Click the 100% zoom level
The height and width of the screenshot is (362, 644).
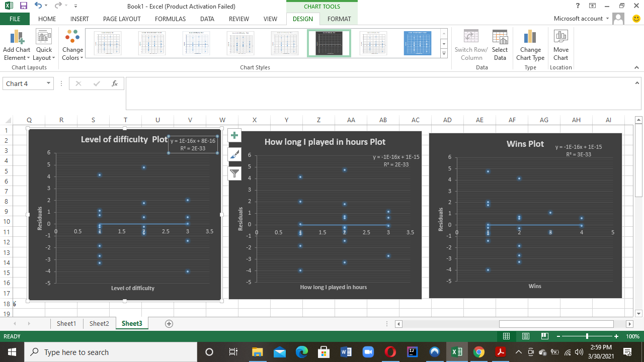(632, 336)
